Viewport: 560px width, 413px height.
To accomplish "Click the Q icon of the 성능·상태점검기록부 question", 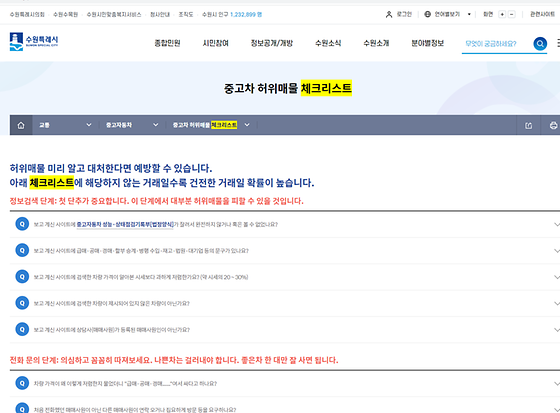I will point(22,224).
